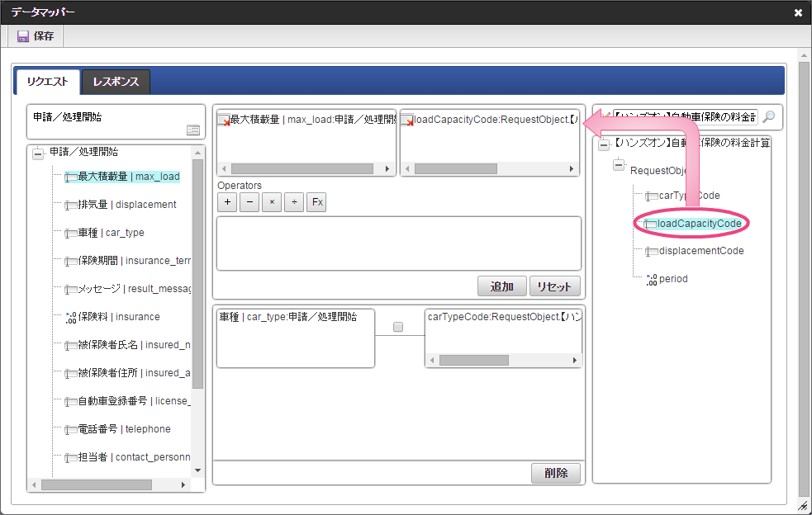Select the リクエスト tab

pyautogui.click(x=48, y=82)
